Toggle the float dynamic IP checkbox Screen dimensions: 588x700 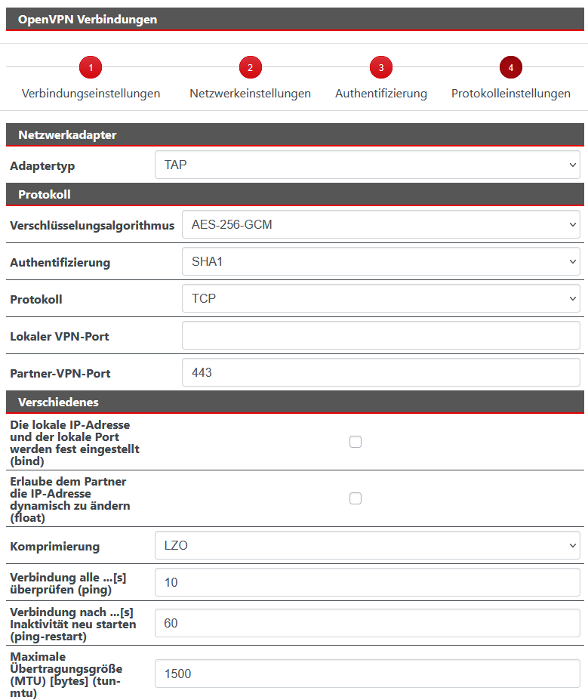(x=356, y=498)
